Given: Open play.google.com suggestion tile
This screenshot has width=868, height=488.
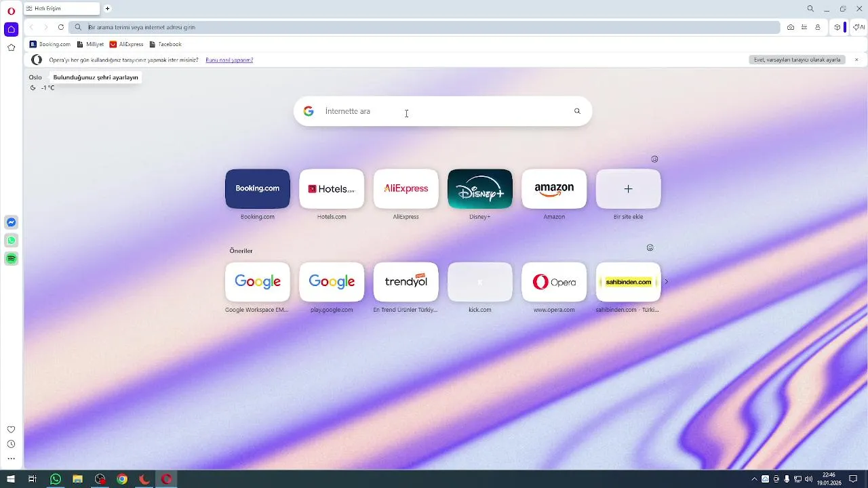Looking at the screenshot, I should (x=332, y=282).
